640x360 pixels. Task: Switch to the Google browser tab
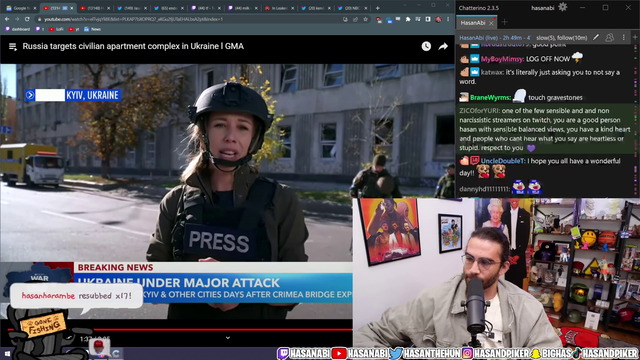[20, 8]
